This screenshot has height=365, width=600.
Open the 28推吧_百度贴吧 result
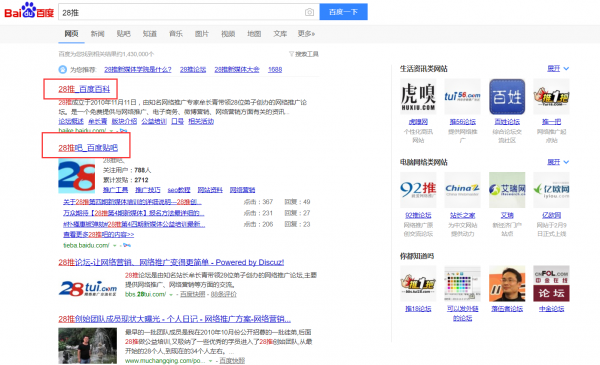point(88,148)
